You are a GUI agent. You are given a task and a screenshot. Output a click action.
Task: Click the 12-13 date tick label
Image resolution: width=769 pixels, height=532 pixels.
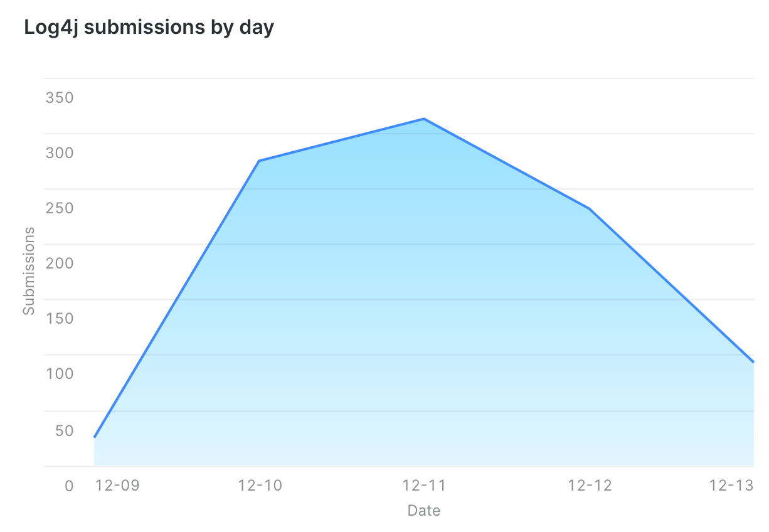click(x=731, y=486)
